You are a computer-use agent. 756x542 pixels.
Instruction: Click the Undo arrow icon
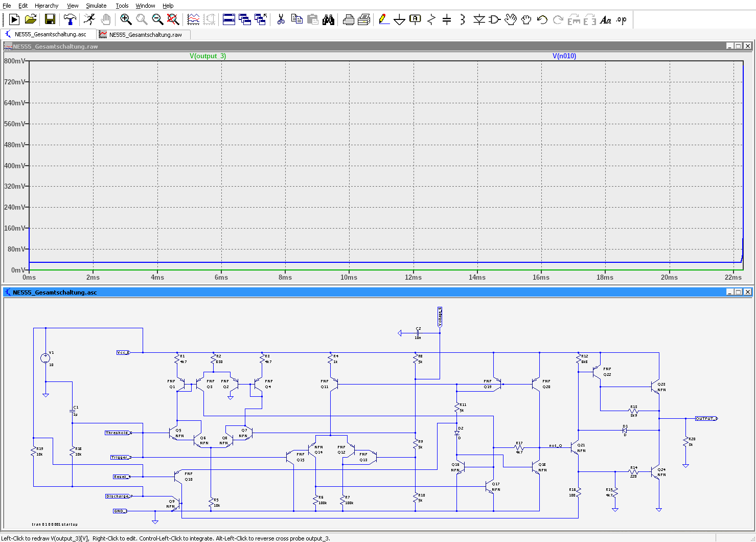[x=542, y=19]
